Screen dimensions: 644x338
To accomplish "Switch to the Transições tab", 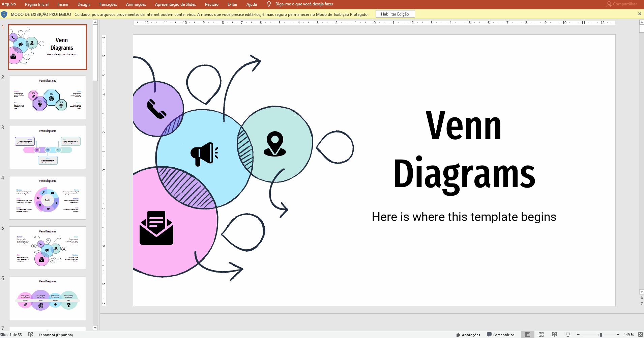I will click(x=108, y=4).
